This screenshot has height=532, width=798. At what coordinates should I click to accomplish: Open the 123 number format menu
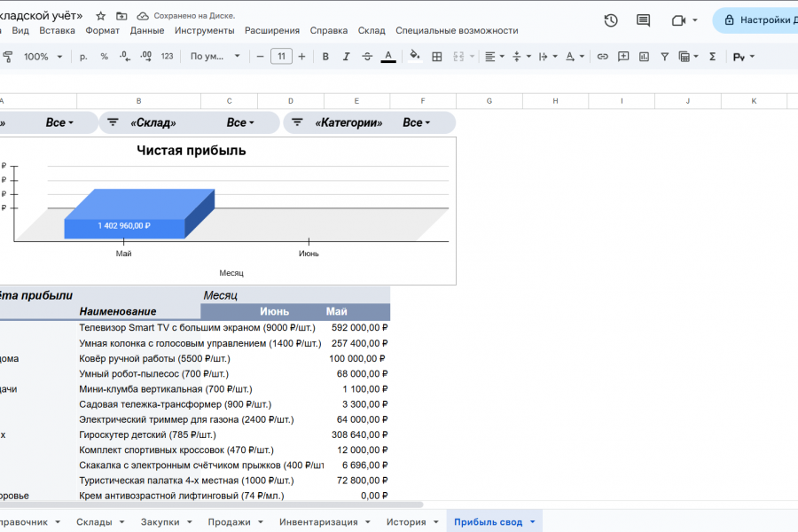point(167,57)
